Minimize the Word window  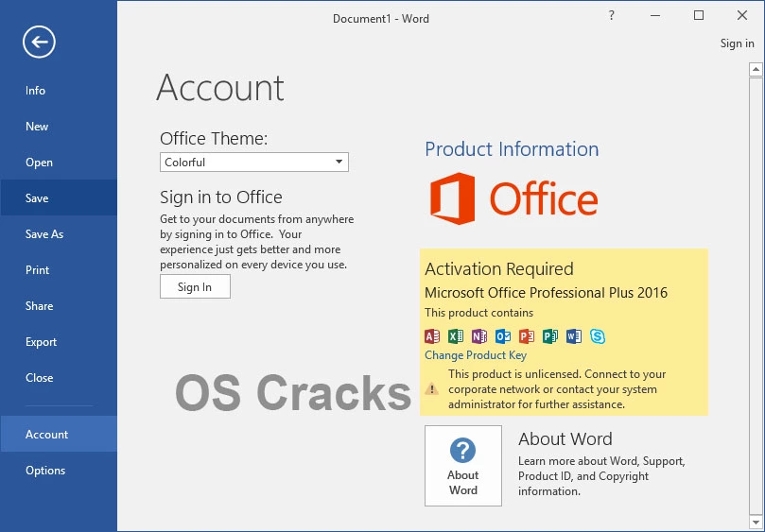pos(655,15)
